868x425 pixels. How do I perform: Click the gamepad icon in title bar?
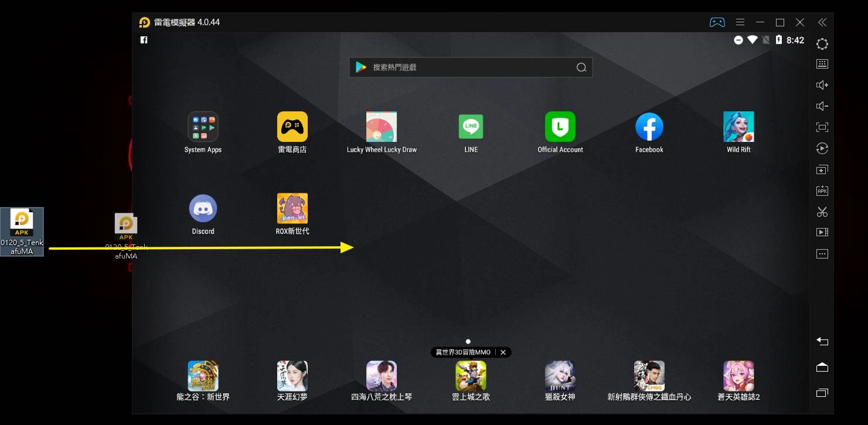(717, 22)
